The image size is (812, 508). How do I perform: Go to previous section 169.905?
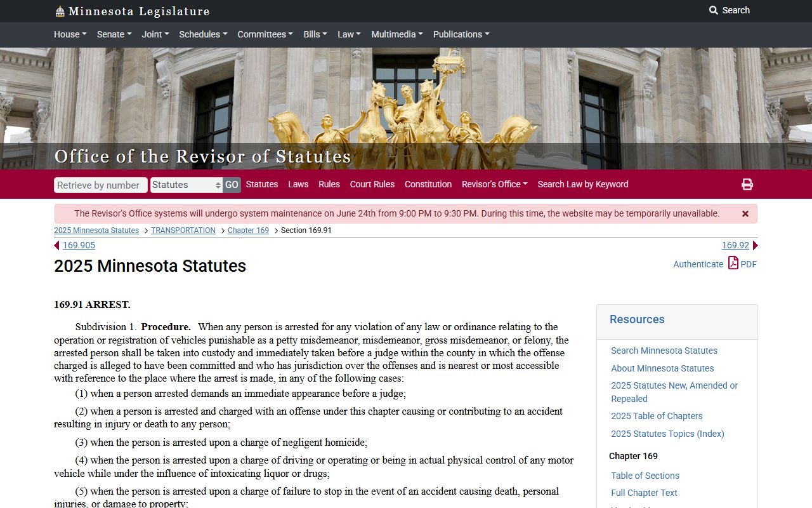pos(79,246)
